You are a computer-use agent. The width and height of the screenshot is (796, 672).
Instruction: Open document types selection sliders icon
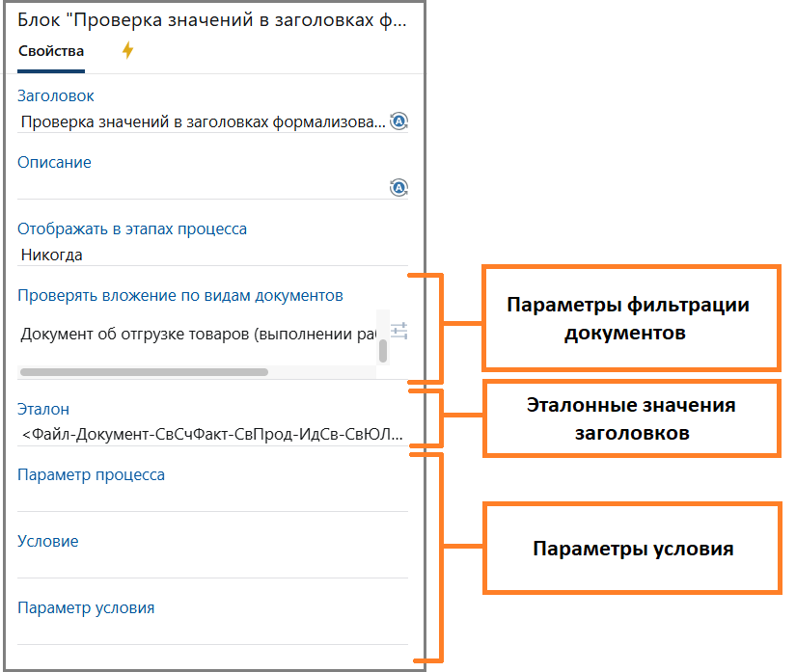coord(398,331)
